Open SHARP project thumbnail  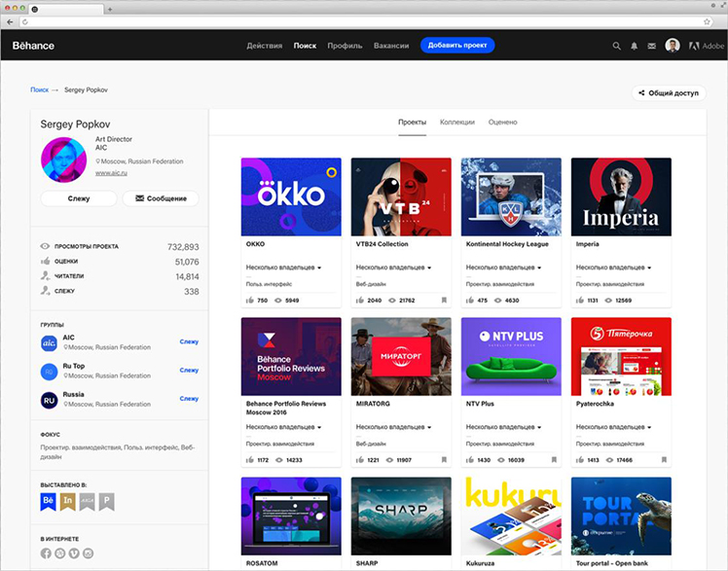[x=401, y=516]
